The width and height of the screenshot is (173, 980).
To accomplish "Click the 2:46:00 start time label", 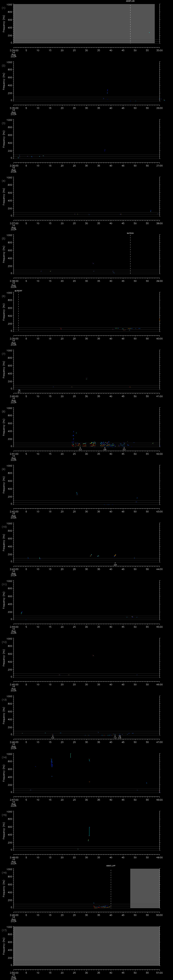I will point(14,742).
